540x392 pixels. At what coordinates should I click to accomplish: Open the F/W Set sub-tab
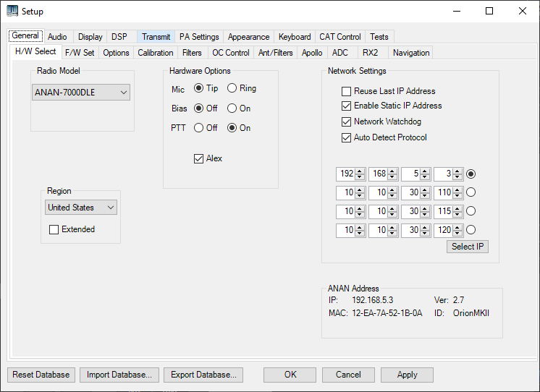(x=80, y=53)
